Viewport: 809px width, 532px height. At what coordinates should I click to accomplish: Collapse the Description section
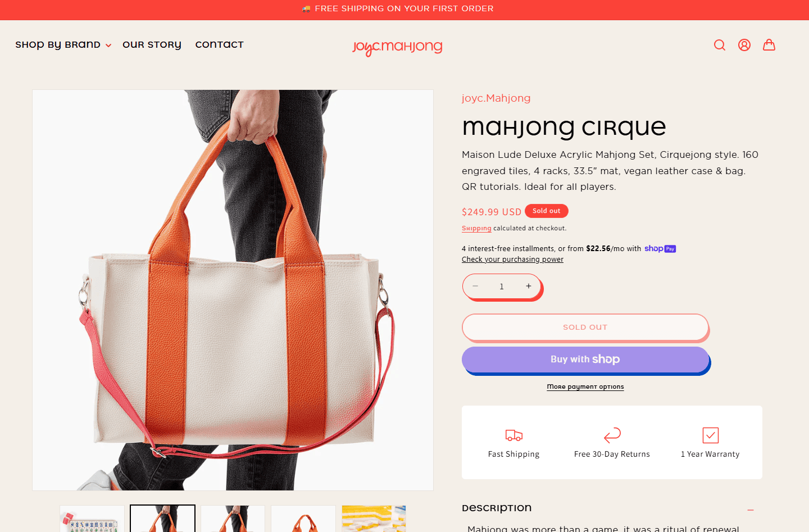click(751, 510)
